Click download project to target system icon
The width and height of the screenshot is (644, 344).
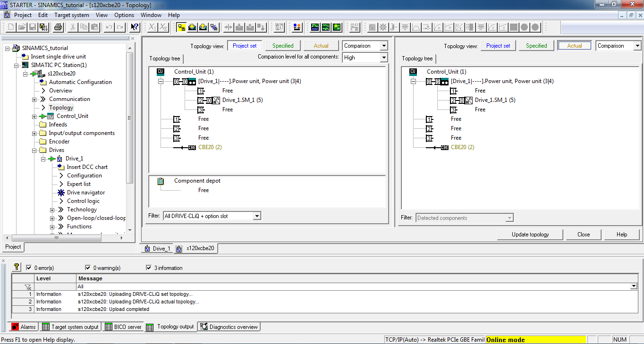(x=192, y=27)
